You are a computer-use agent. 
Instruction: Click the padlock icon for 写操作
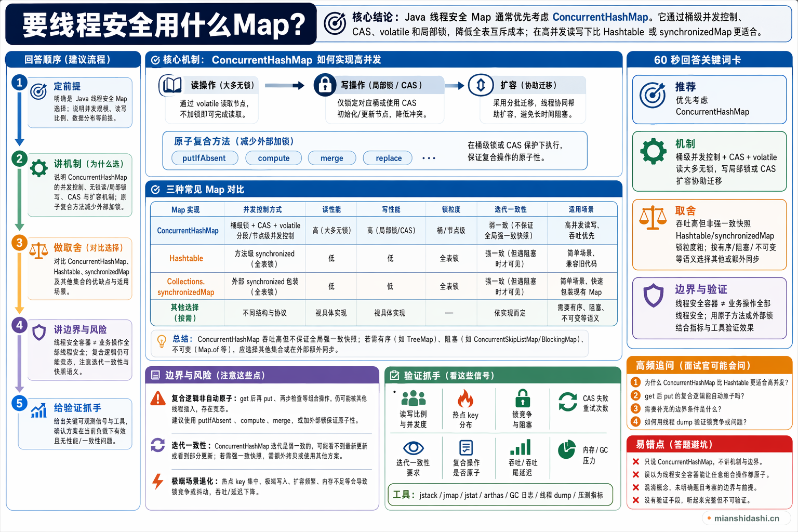[x=325, y=85]
